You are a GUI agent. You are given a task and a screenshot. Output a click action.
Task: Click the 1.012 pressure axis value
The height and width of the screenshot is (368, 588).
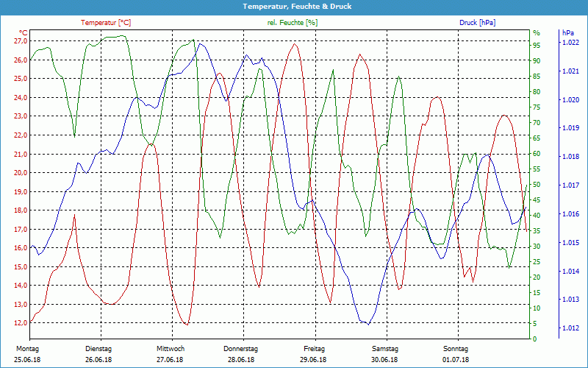570,328
